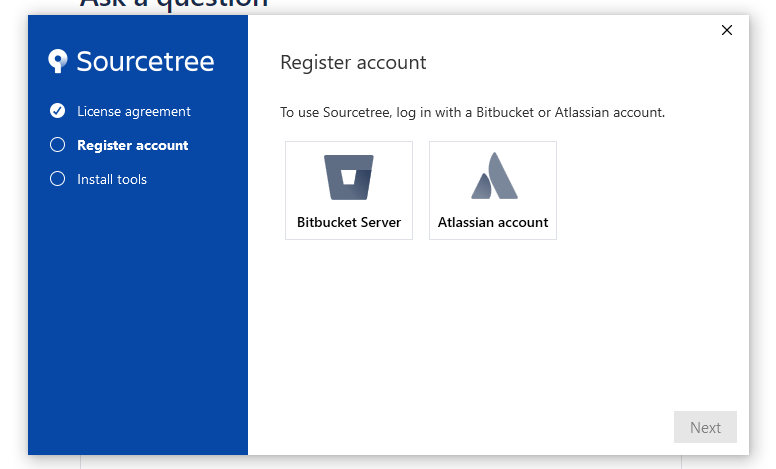Click the Sourcetree logo icon
This screenshot has width=776, height=469.
[57, 61]
